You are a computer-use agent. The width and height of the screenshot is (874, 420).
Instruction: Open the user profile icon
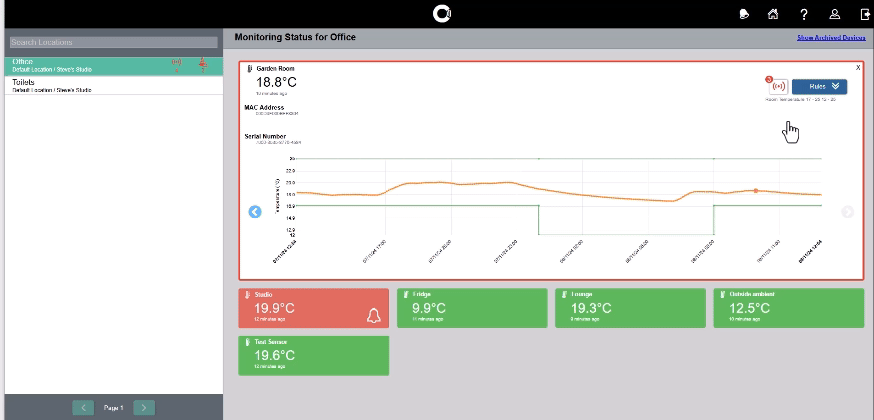click(834, 14)
